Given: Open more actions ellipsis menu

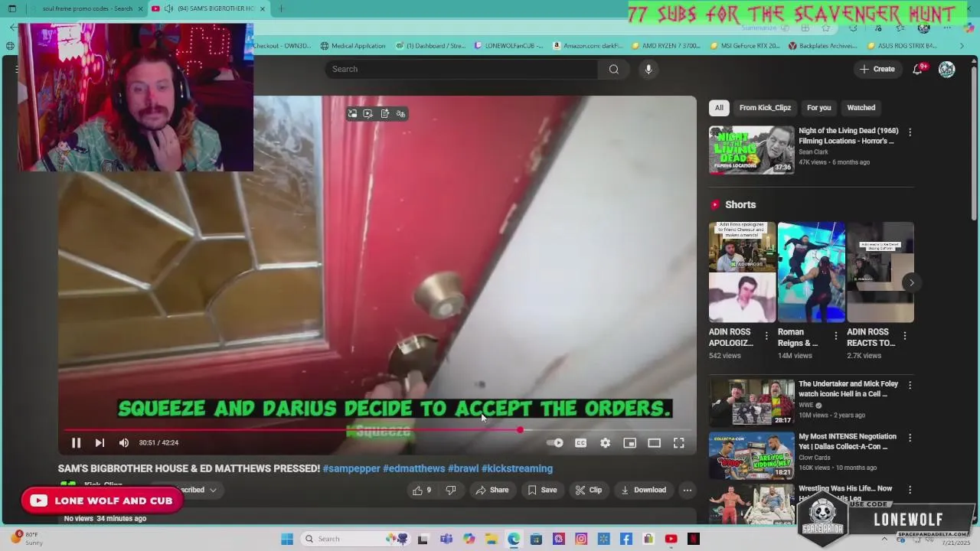Looking at the screenshot, I should [x=688, y=491].
